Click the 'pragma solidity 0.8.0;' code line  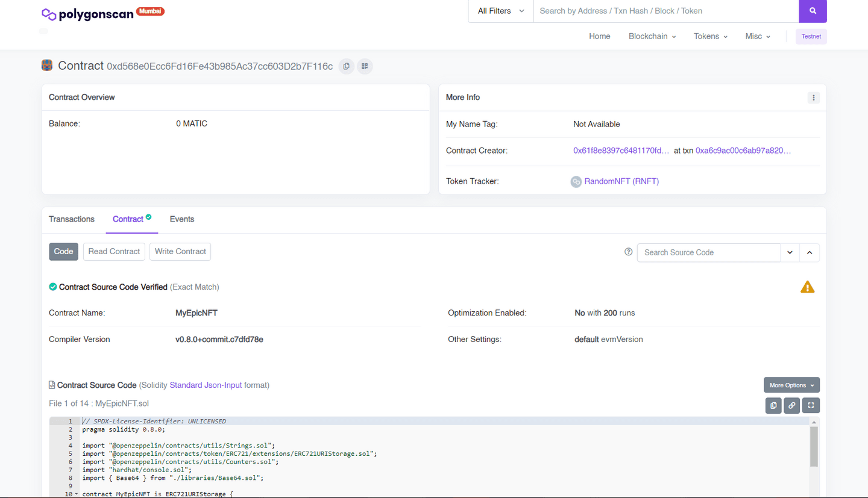[124, 429]
